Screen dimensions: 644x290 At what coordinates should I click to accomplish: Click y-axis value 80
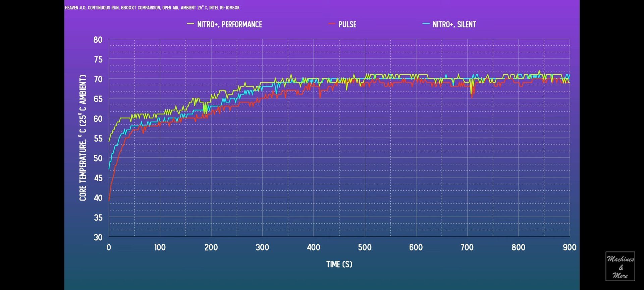point(98,40)
